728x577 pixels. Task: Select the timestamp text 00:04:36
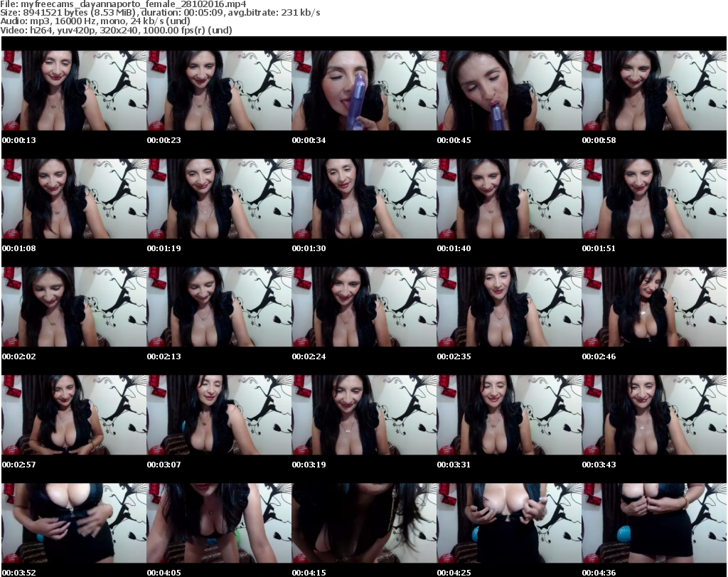point(599,573)
